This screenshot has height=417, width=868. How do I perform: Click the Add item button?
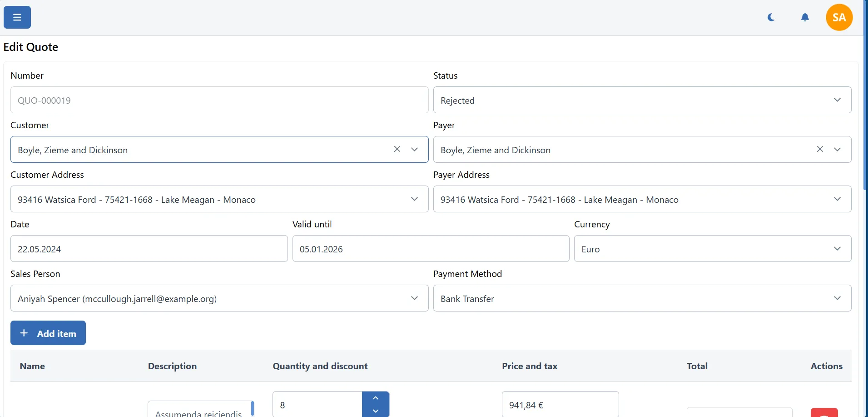pyautogui.click(x=48, y=333)
